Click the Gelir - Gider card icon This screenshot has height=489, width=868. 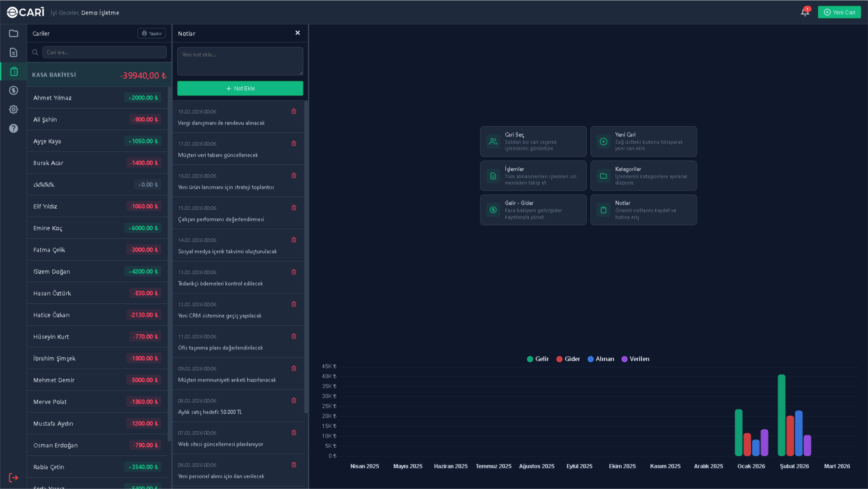[493, 210]
